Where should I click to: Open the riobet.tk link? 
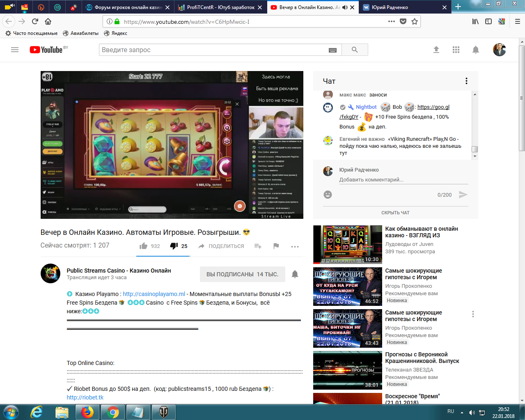point(85,397)
